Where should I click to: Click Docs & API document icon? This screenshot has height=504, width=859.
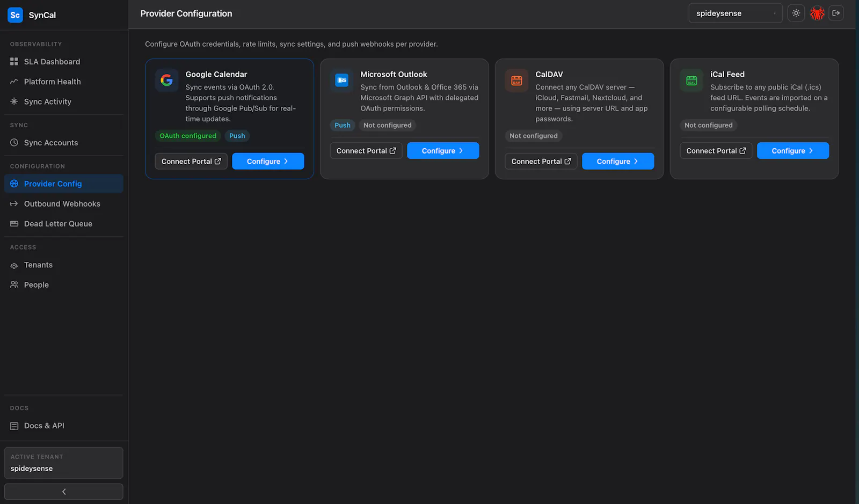tap(14, 426)
